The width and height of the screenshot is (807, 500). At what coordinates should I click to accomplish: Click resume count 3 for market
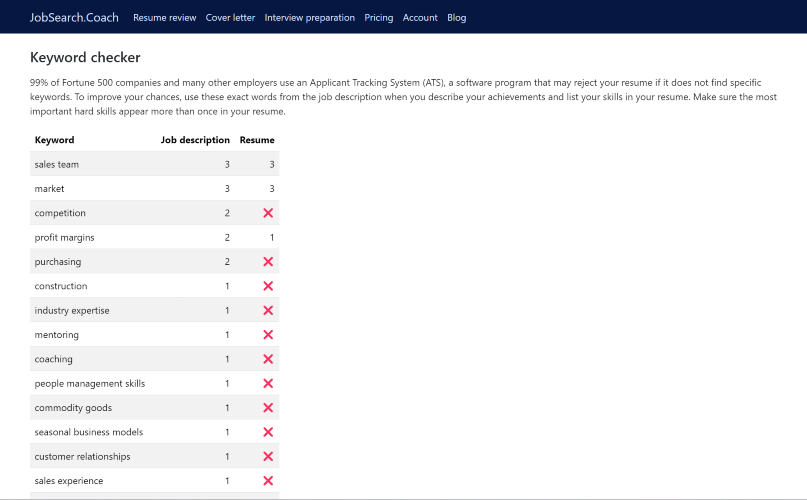(272, 189)
